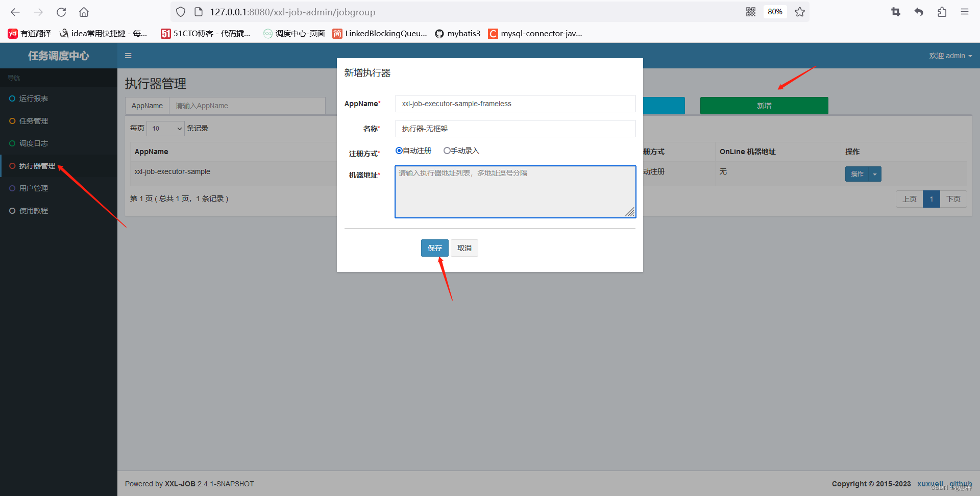Open the browser hamburger menu
Viewport: 980px width, 496px height.
click(965, 12)
